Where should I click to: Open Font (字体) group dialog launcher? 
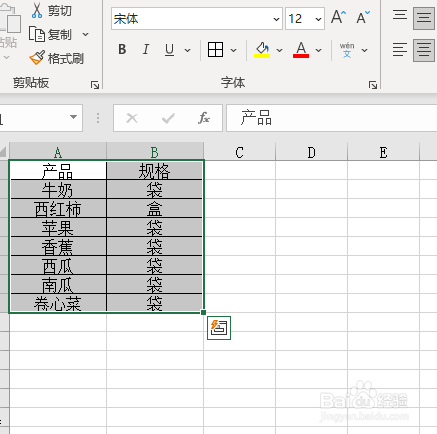pos(373,85)
